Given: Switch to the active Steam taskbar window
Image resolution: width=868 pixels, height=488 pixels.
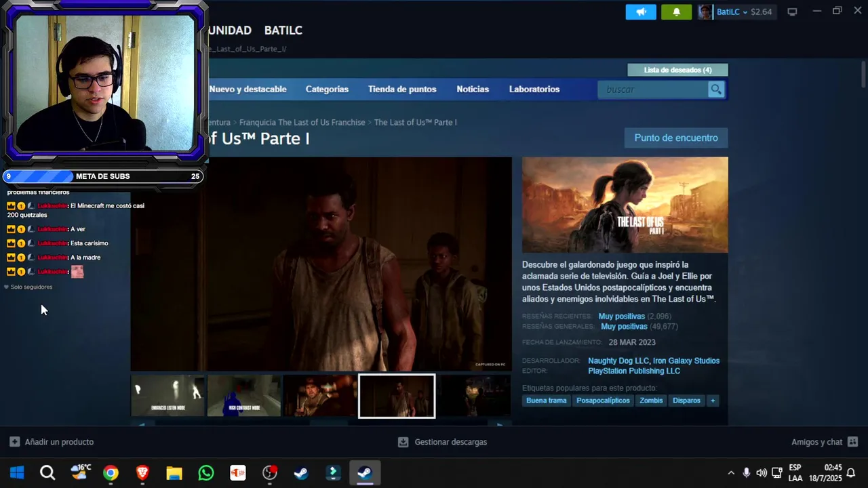Looking at the screenshot, I should pos(365,472).
